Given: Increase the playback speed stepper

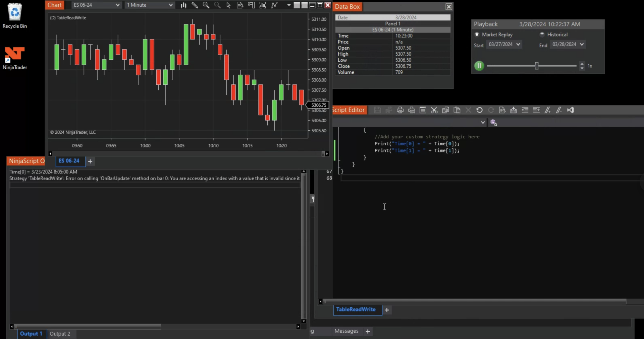Looking at the screenshot, I should [582, 64].
